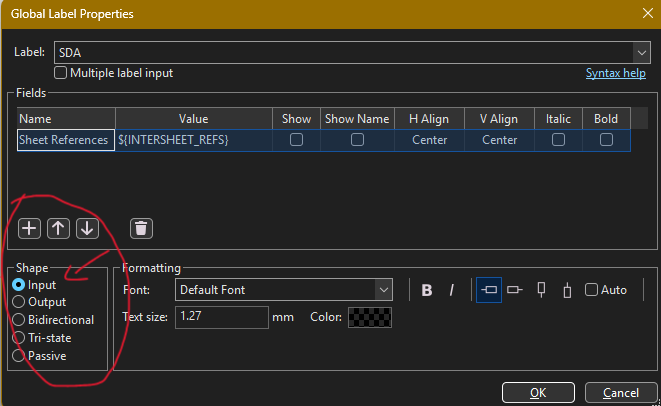
Task: Check Bold for Sheet References field
Action: (606, 140)
